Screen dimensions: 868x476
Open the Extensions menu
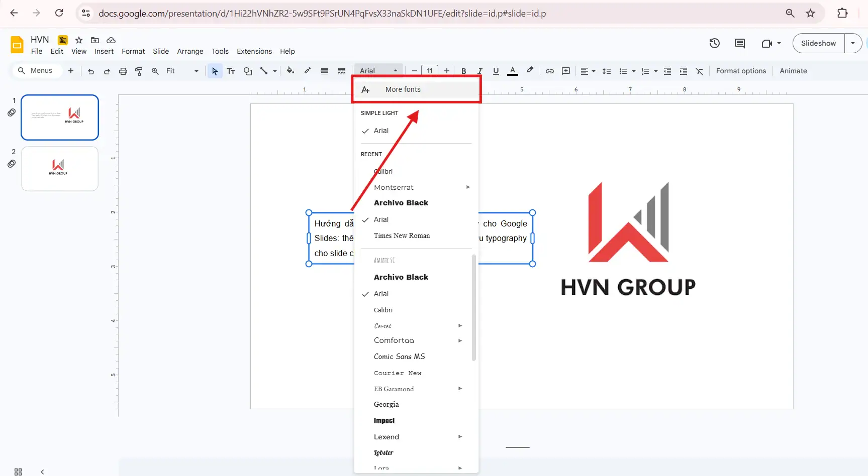click(x=254, y=51)
